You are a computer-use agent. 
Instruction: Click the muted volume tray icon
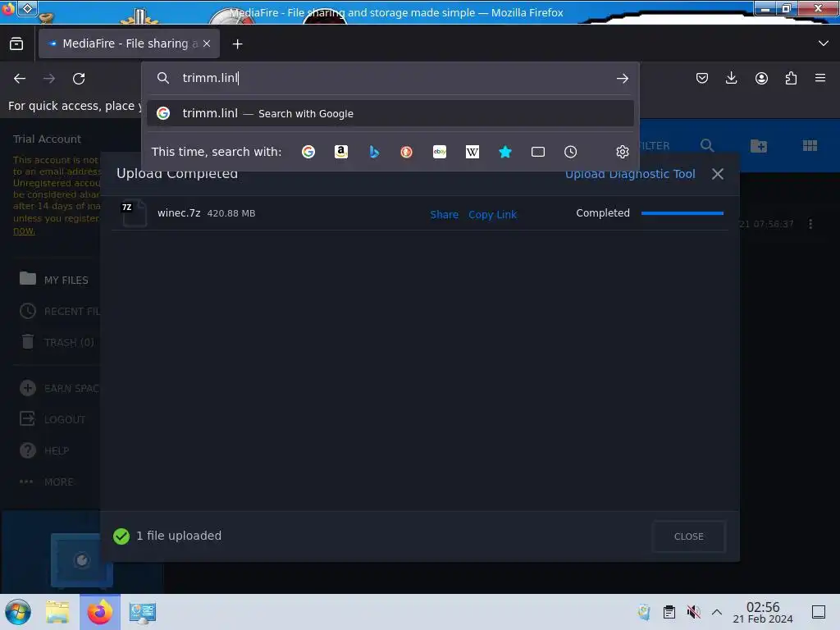click(x=694, y=612)
